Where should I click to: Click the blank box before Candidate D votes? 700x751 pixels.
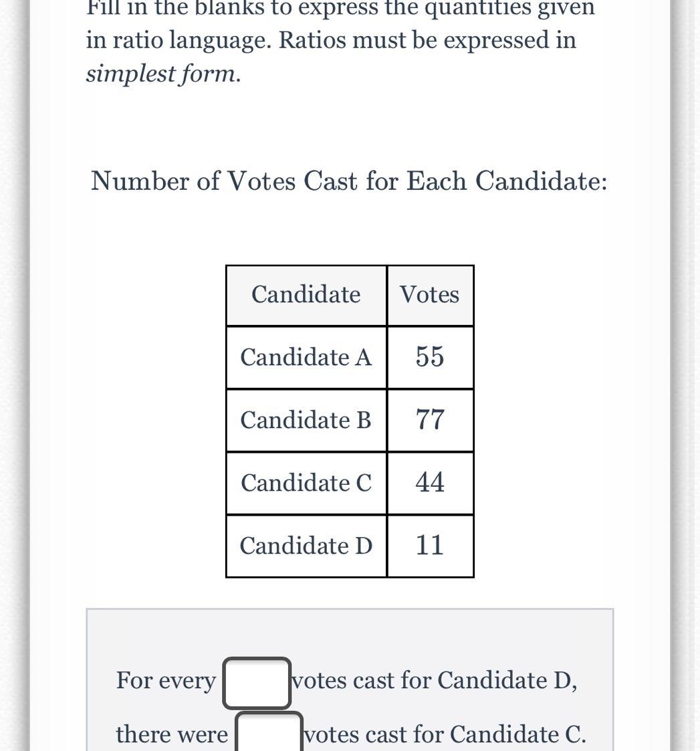(x=257, y=683)
